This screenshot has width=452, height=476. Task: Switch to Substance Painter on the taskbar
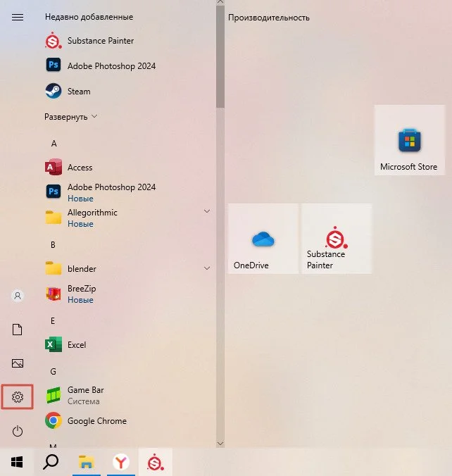click(x=156, y=462)
